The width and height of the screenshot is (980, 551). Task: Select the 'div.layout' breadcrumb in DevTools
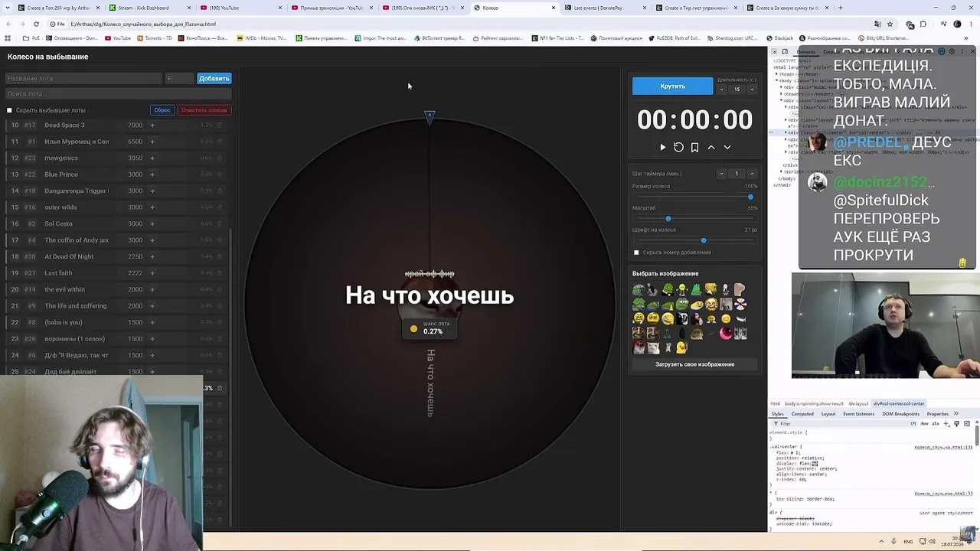pyautogui.click(x=858, y=403)
